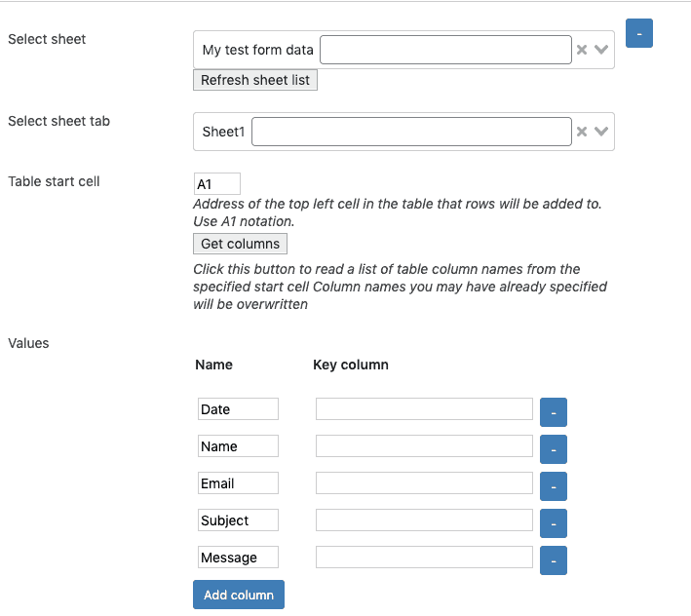Click the minus button beside Select sheet
Viewport: 691px width, 616px height.
(x=638, y=33)
